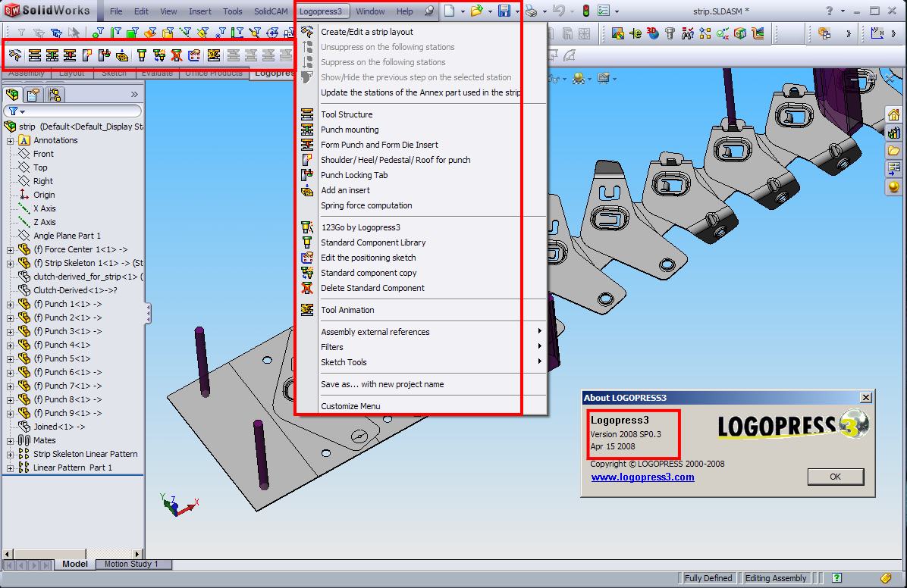This screenshot has height=588, width=907.
Task: Click the Punch Locking Tab toolbar icon
Action: click(105, 55)
